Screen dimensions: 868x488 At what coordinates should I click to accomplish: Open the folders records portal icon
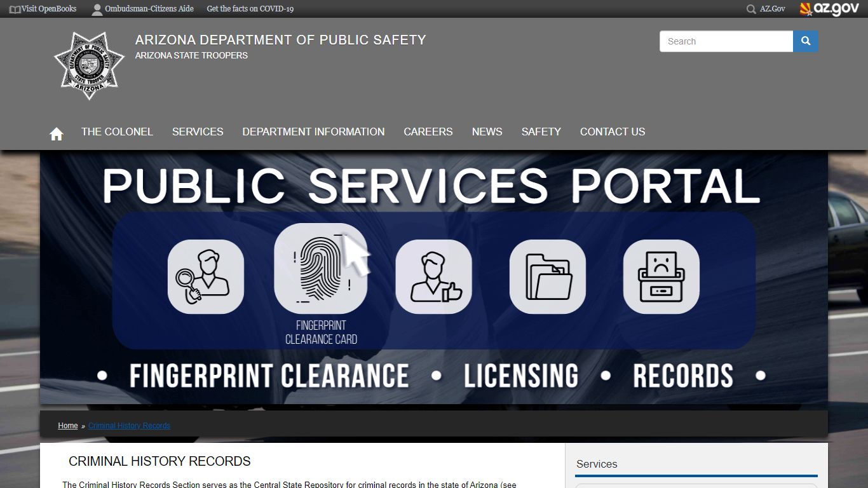click(x=548, y=276)
